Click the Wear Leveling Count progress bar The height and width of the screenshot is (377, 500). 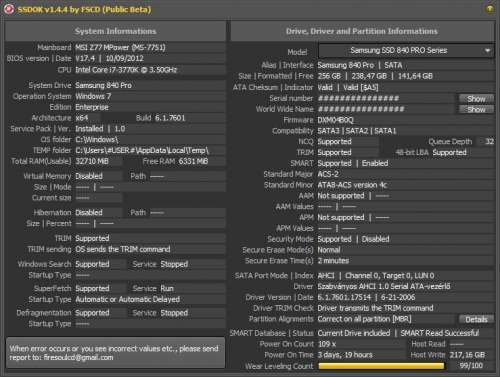381,366
